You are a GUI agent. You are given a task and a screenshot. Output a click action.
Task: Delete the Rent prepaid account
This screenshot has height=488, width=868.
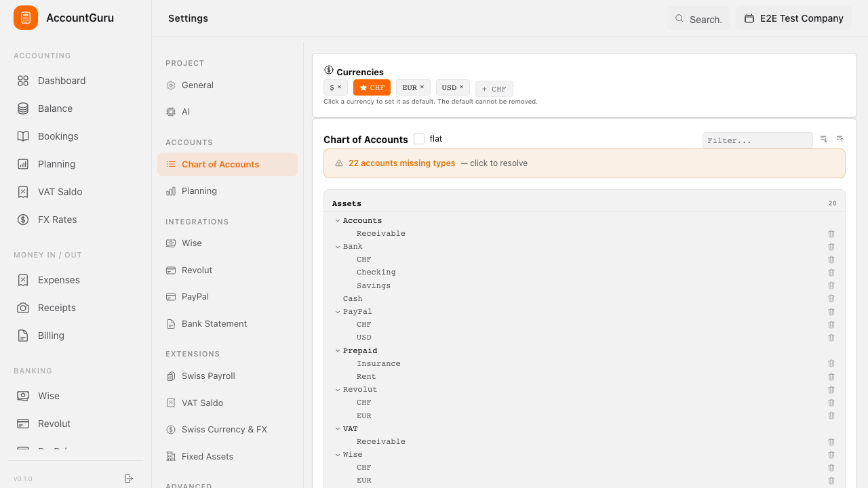click(831, 377)
